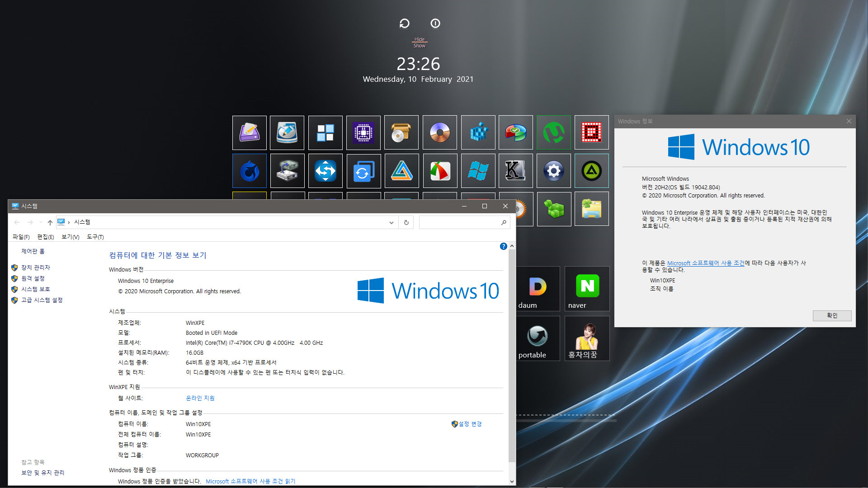Viewport: 868px width, 488px height.
Task: Open the blue Waterfox browser icon
Action: click(249, 171)
